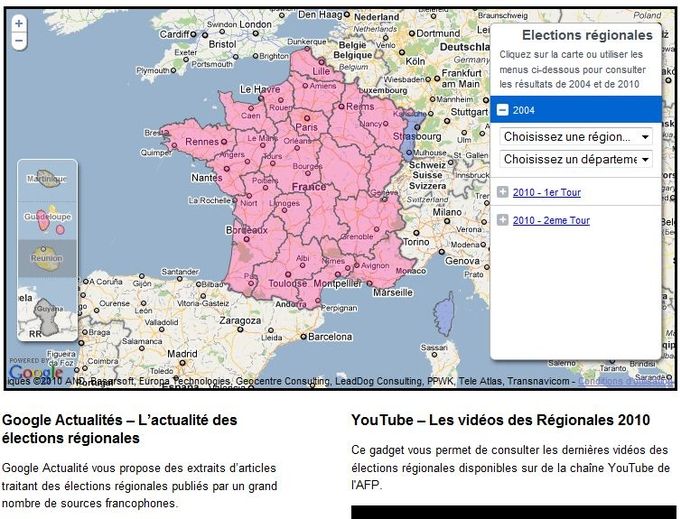Click the 'Elections régionales' panel title
The height and width of the screenshot is (519, 680).
coord(587,35)
